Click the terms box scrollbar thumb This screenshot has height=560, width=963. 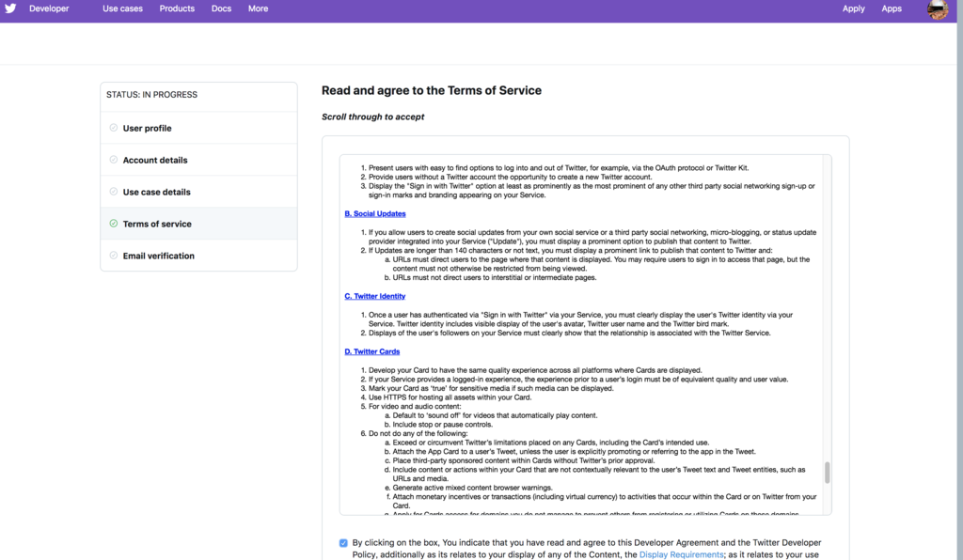pyautogui.click(x=828, y=473)
